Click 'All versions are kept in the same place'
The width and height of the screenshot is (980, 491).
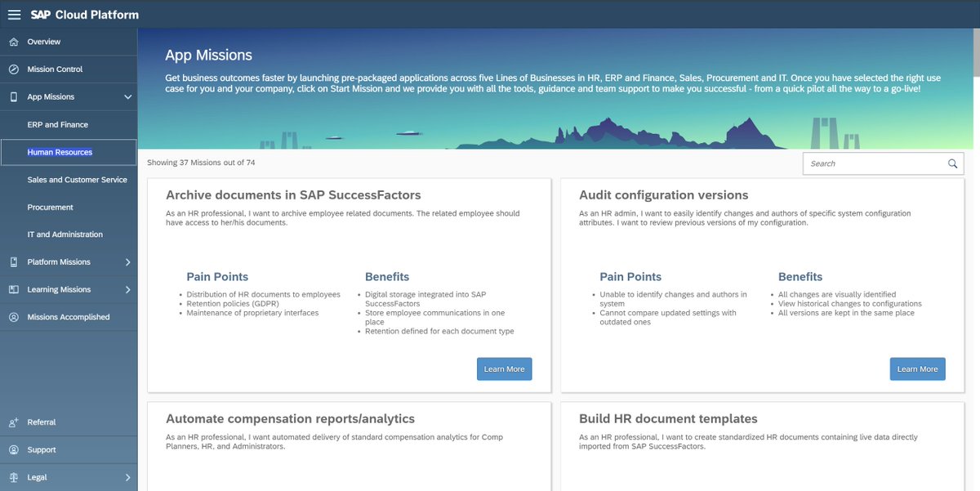pos(846,313)
